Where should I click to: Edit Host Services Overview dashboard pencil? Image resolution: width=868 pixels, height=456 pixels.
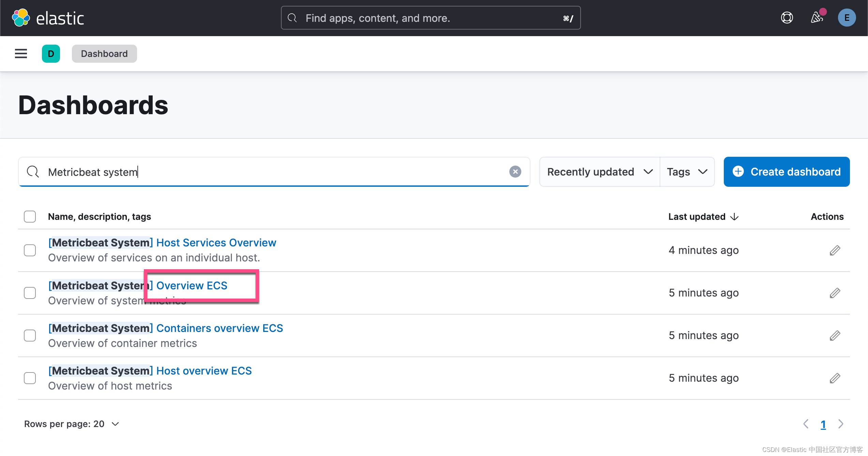835,250
